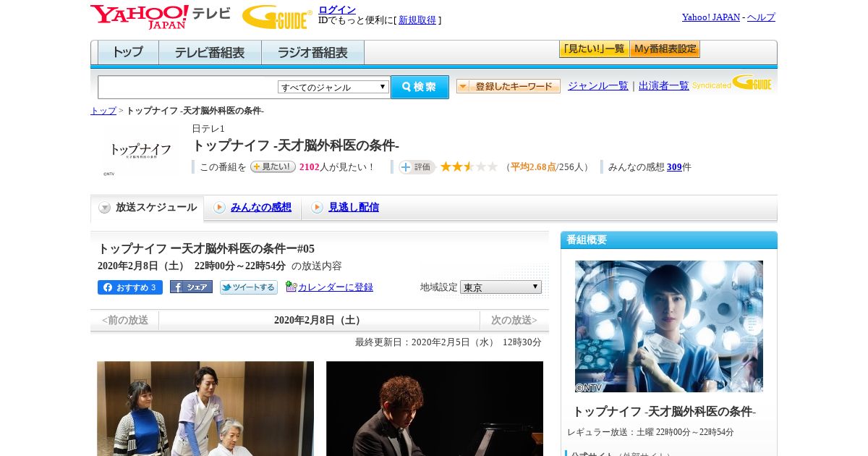Viewport: 868px width, 456px height.
Task: Click the 評価 plus button
Action: pos(417,167)
